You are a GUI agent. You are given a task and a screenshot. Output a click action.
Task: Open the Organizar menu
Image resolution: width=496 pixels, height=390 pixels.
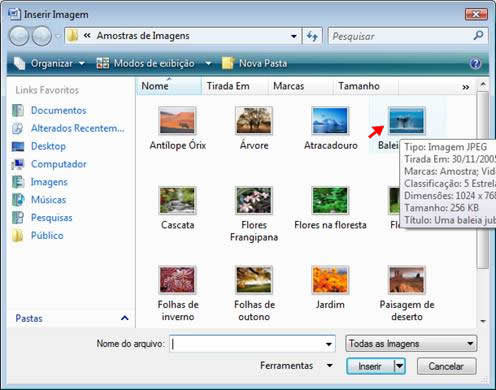pyautogui.click(x=49, y=63)
